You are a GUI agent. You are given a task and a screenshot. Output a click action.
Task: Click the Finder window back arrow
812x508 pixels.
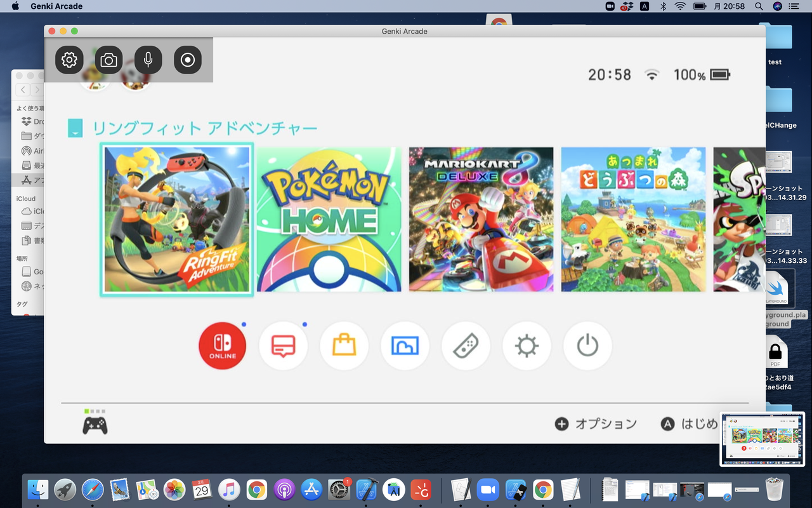point(23,90)
